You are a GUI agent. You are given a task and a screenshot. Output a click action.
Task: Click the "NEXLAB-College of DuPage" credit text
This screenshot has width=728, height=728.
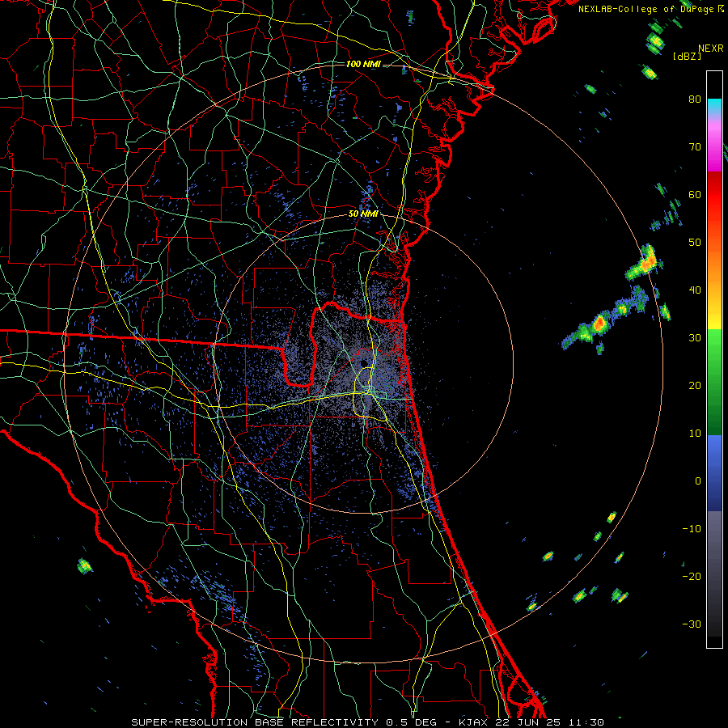(x=645, y=9)
